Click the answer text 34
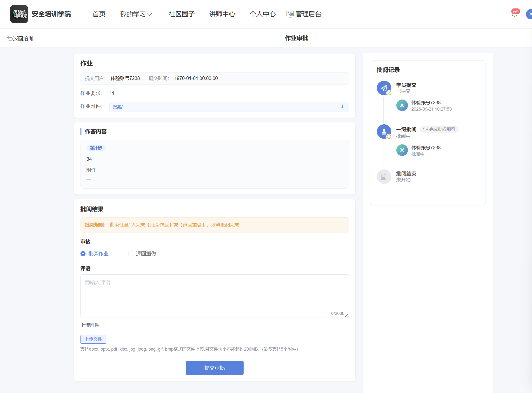Image resolution: width=532 pixels, height=393 pixels. pos(89,159)
